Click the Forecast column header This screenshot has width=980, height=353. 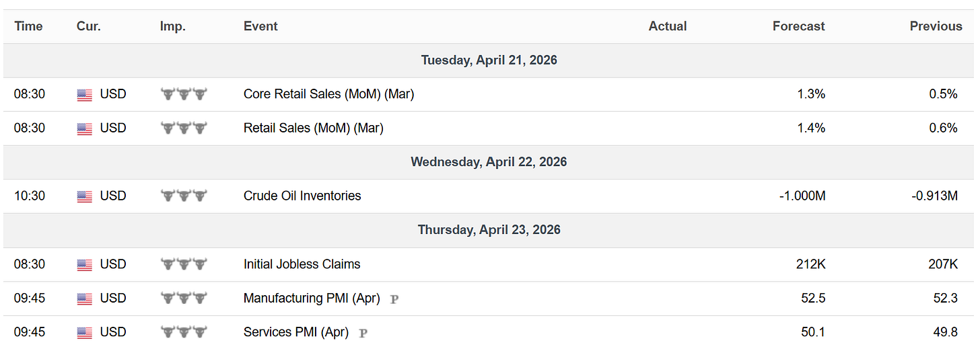tap(798, 26)
